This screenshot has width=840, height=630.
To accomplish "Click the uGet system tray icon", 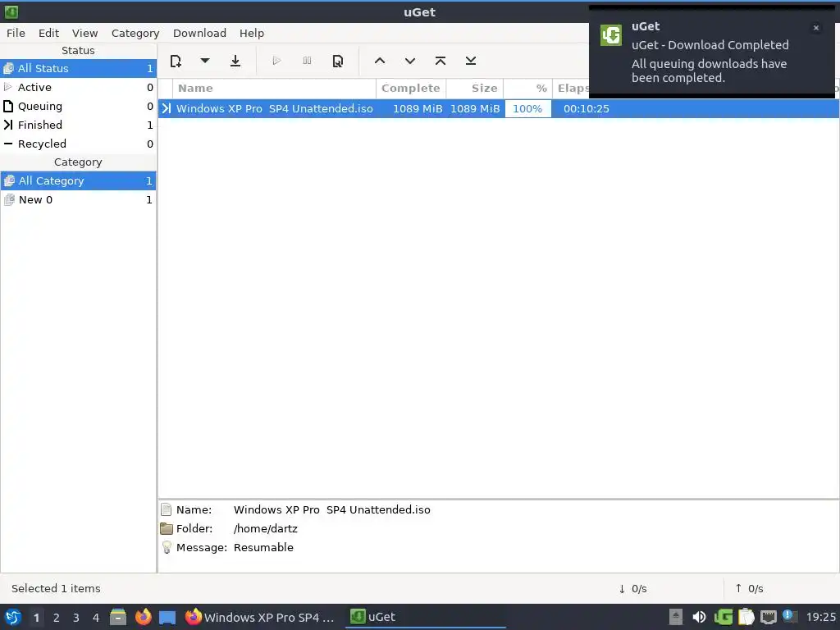I will (724, 617).
